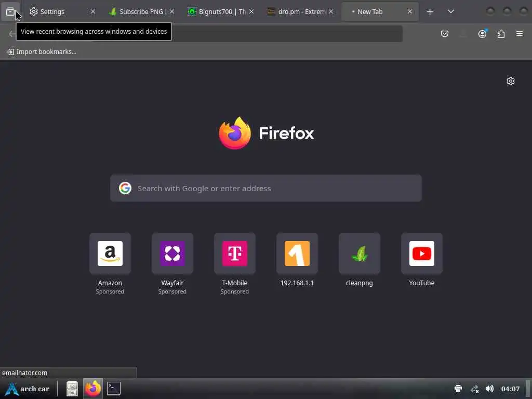Click the Settings tab gear icon
Screen dimensions: 532x399
pyautogui.click(x=34, y=11)
